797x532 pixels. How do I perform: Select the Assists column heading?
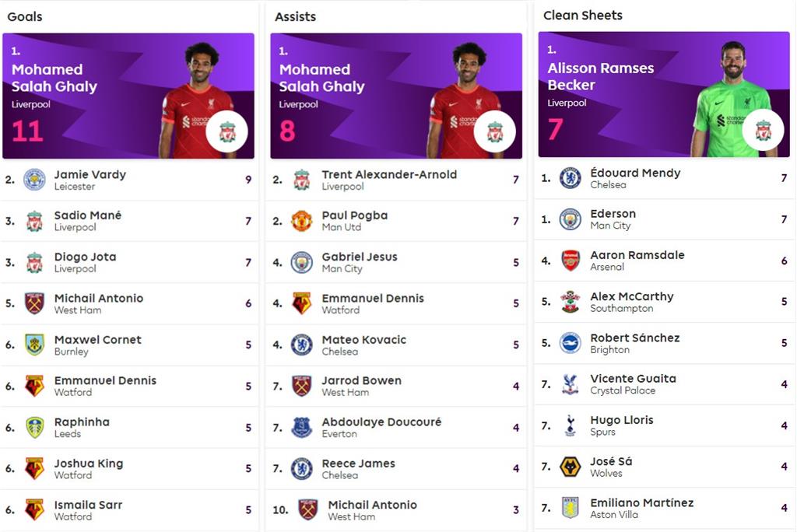(296, 16)
